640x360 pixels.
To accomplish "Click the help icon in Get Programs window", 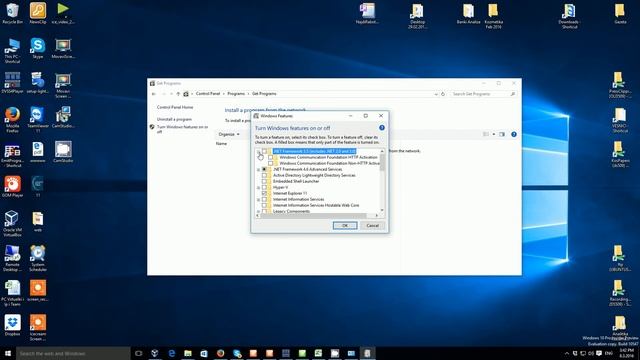I will tap(513, 134).
